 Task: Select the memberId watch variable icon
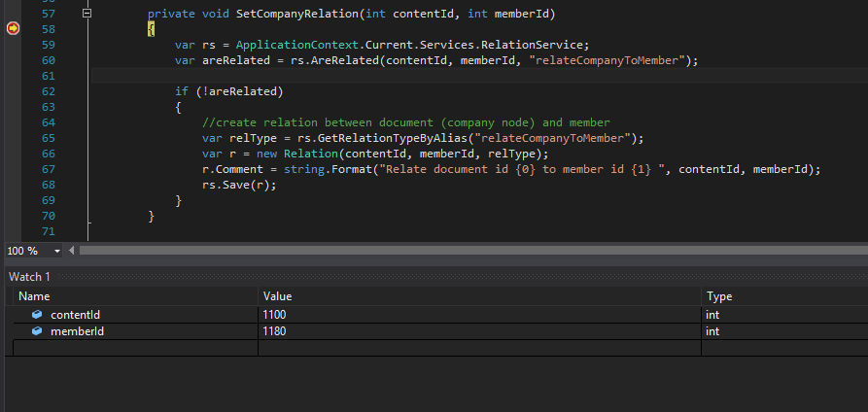37,331
